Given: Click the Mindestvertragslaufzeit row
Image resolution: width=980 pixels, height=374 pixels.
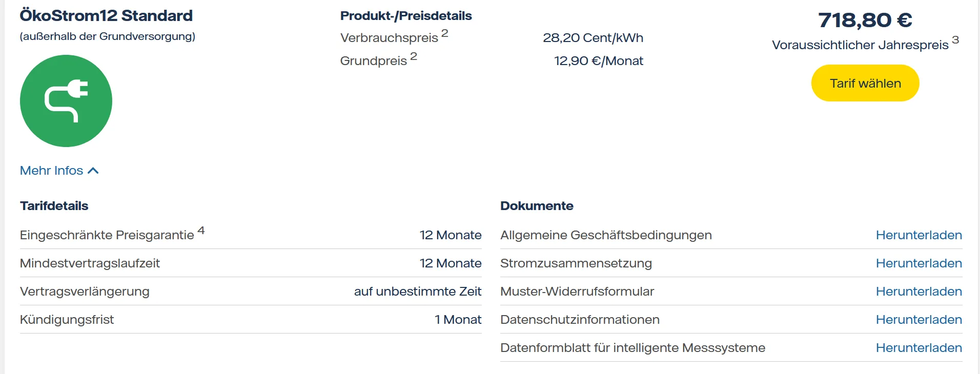Looking at the screenshot, I should coord(251,263).
